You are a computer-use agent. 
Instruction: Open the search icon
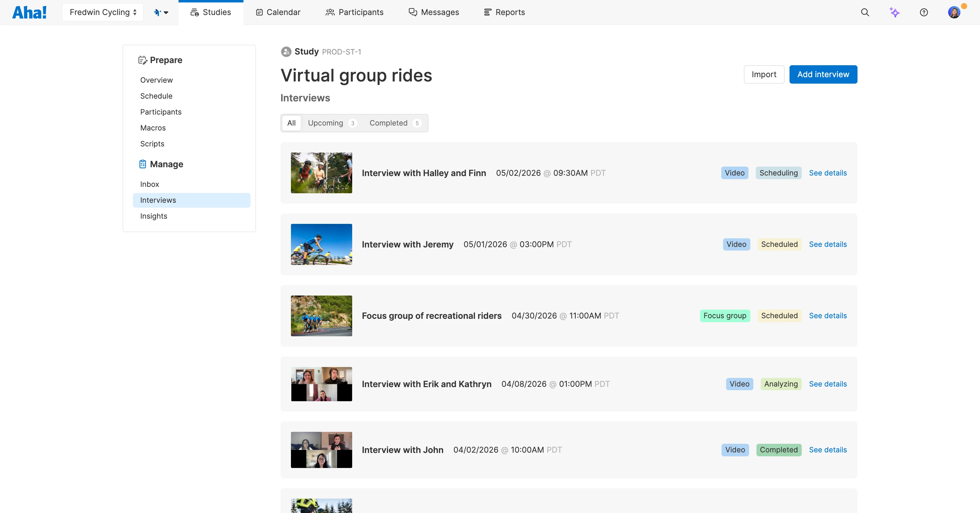[x=865, y=12]
